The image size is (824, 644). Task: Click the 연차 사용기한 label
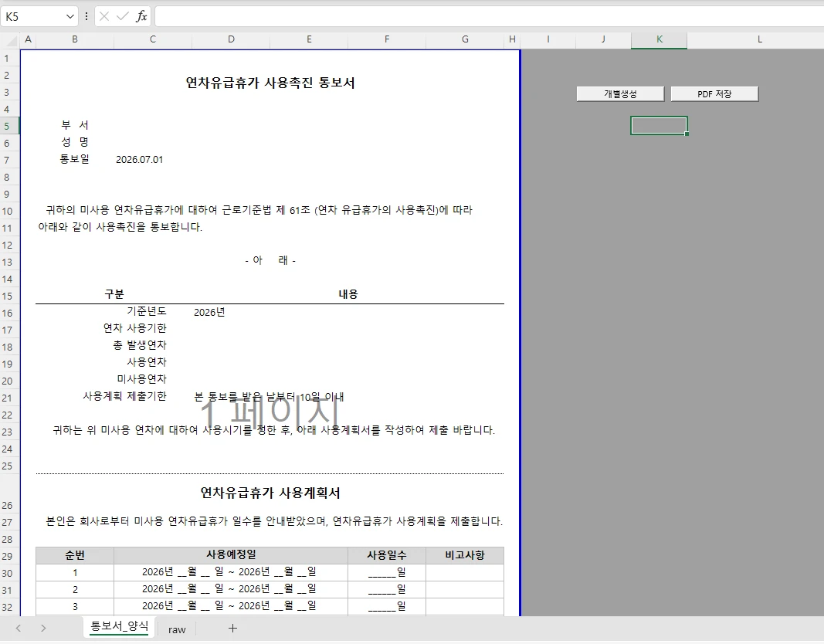point(135,328)
